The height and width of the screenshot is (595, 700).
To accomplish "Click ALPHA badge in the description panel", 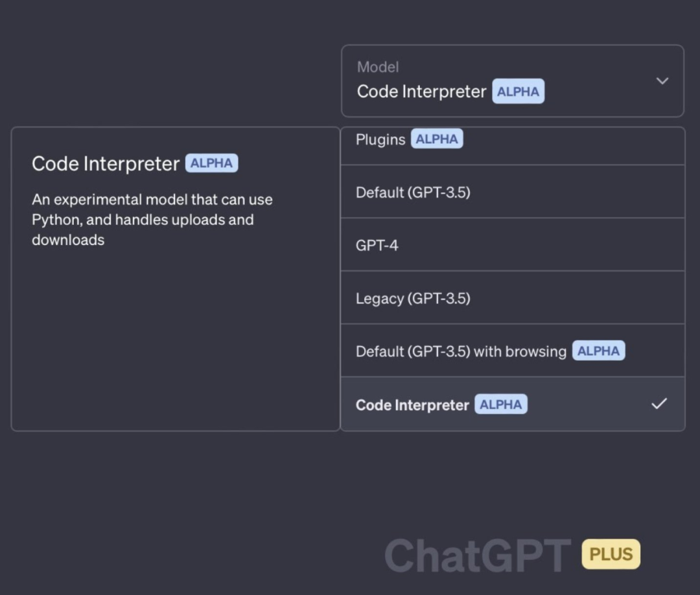I will 211,163.
